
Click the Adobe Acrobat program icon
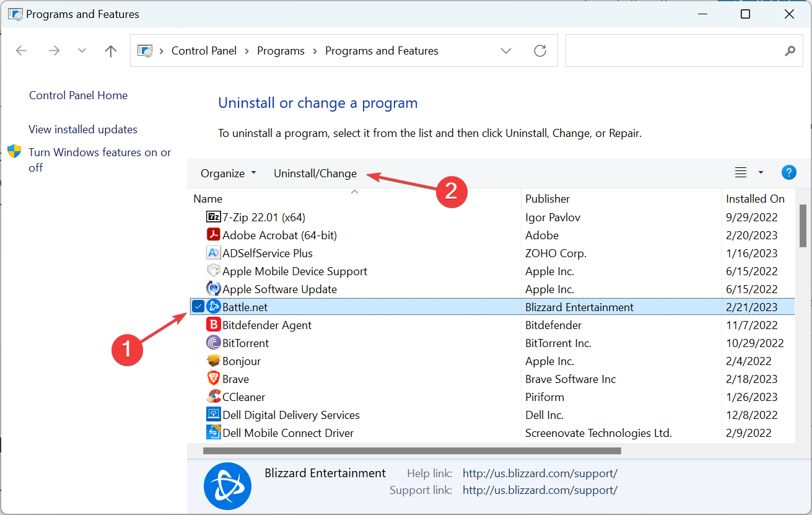click(213, 235)
